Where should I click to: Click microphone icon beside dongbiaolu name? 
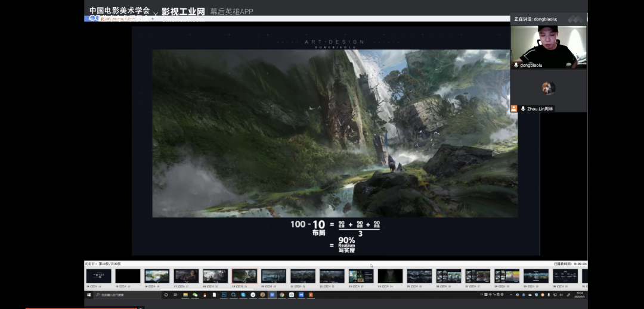click(x=516, y=65)
